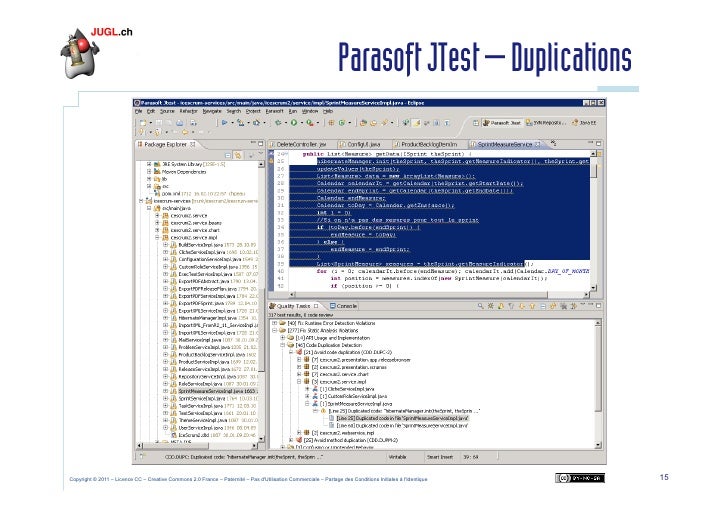Viewport: 728px width, 514px height.
Task: Collapse the src/main/java folder
Action: (149, 208)
